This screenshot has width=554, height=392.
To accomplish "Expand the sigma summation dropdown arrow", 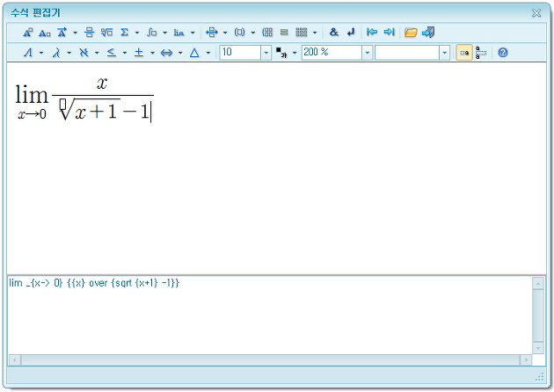I will (137, 33).
